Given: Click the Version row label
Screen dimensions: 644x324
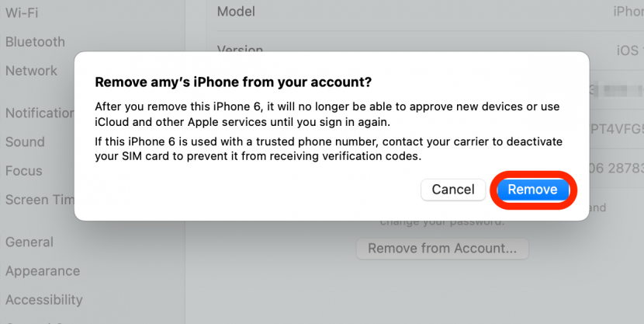Looking at the screenshot, I should pos(240,48).
